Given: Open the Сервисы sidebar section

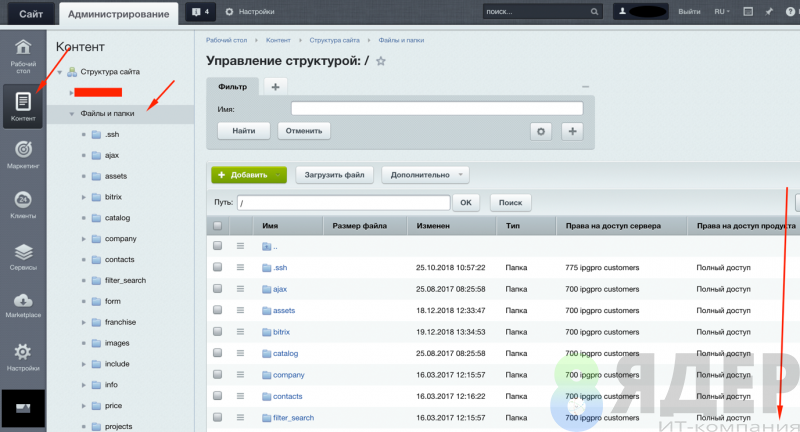Looking at the screenshot, I should [x=23, y=256].
